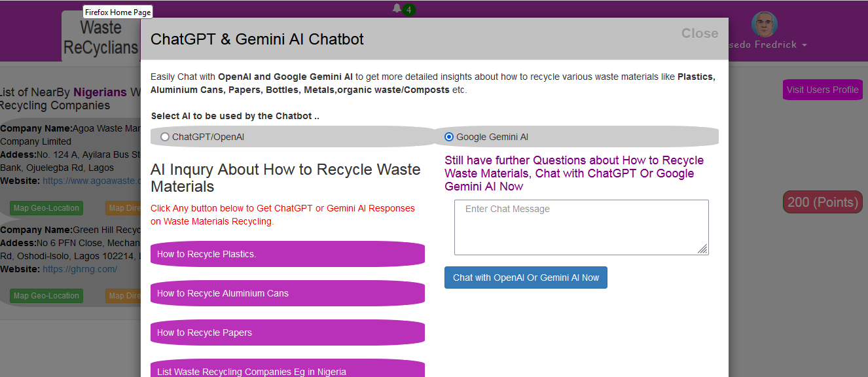This screenshot has height=377, width=868.
Task: Click the Company Name: Green Hill text
Action: pos(71,230)
